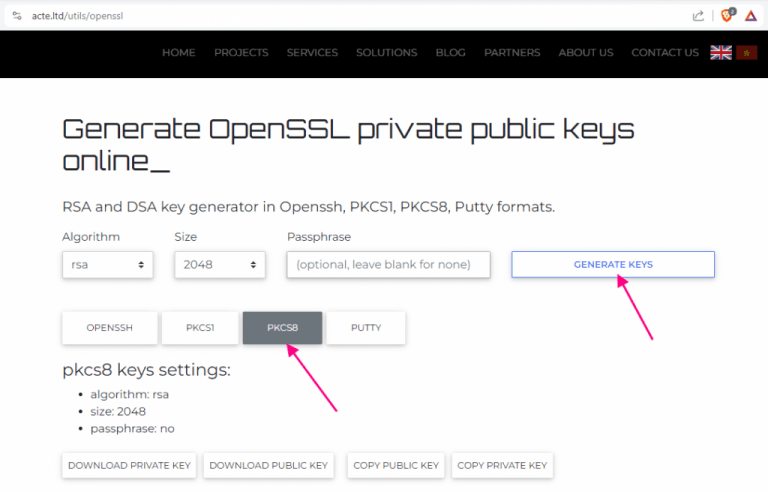The width and height of the screenshot is (768, 492).
Task: Open SOLUTIONS in the navigation bar
Action: click(386, 52)
